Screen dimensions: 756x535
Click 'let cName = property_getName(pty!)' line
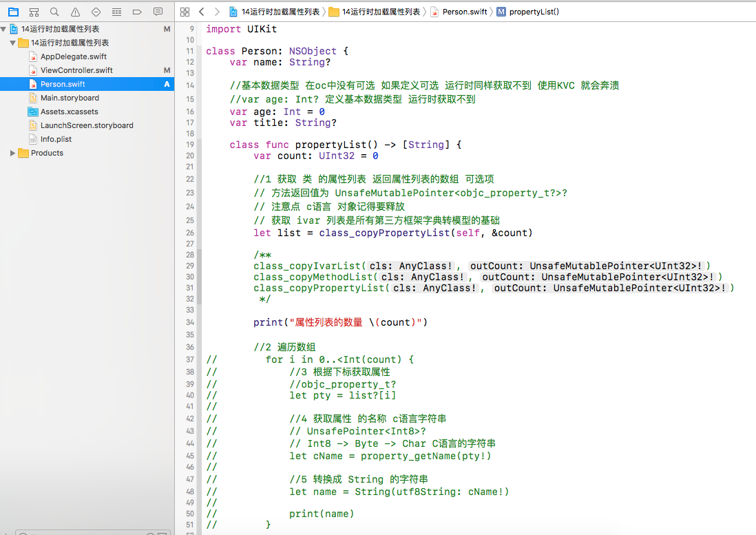pyautogui.click(x=390, y=456)
